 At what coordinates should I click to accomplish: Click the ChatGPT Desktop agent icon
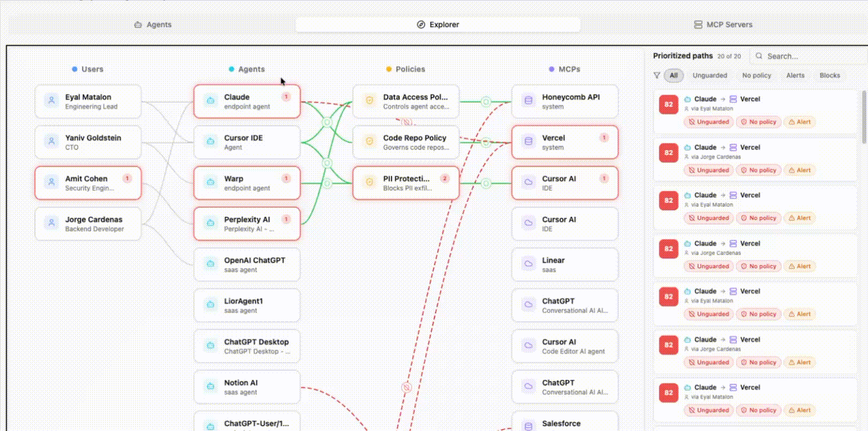210,345
